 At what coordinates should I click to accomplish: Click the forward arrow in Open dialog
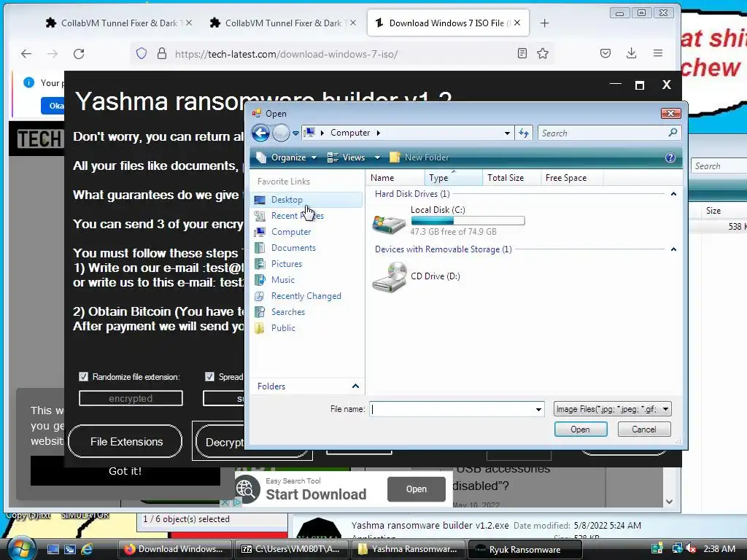281,133
